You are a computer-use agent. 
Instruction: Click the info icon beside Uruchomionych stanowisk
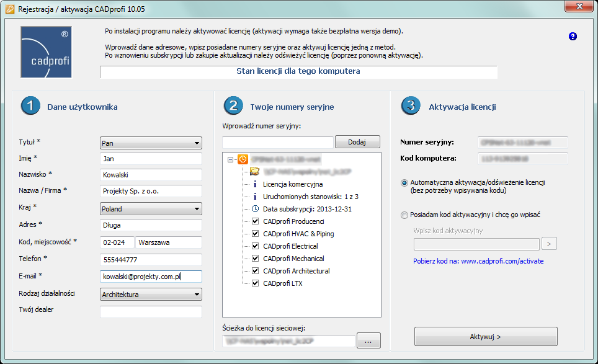tap(255, 197)
